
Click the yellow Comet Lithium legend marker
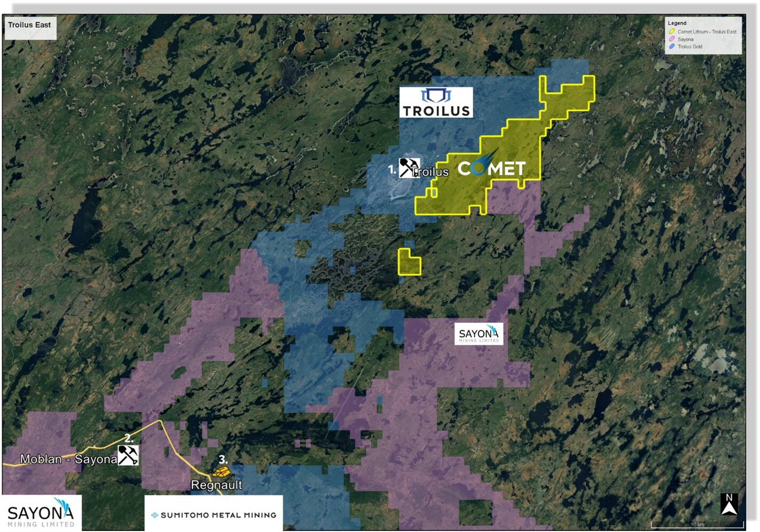pyautogui.click(x=672, y=31)
